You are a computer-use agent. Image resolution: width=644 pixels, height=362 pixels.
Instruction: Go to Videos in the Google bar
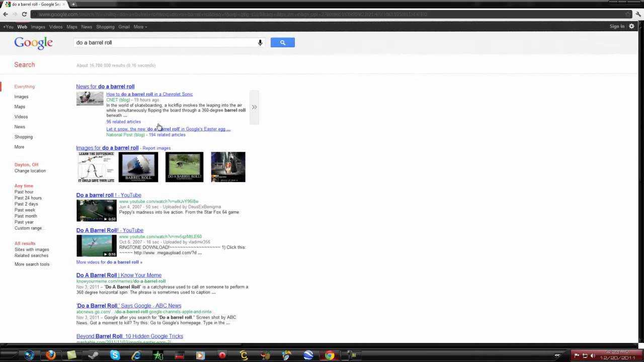pos(56,27)
